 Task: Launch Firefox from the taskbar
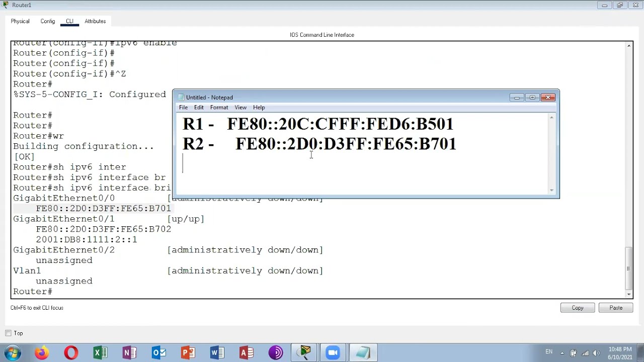click(x=42, y=352)
